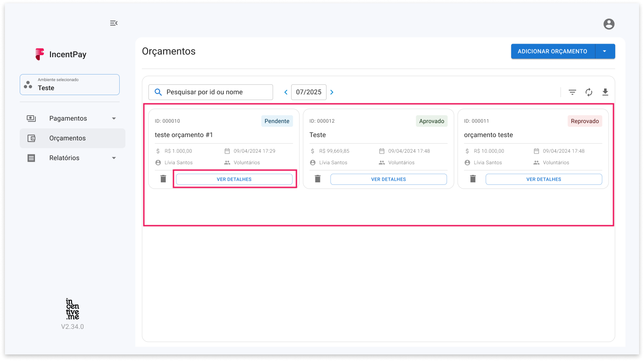
Task: Click the Aprovado status badge
Action: point(432,121)
